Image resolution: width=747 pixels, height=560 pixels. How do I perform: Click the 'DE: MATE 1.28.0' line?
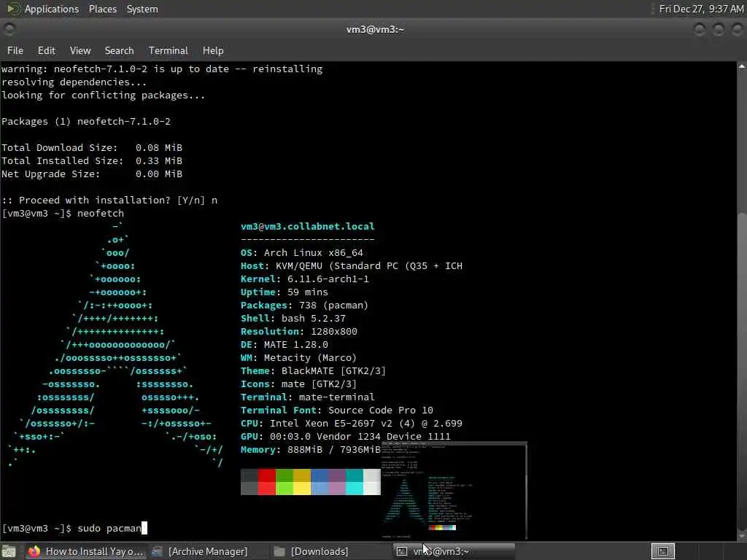[284, 345]
